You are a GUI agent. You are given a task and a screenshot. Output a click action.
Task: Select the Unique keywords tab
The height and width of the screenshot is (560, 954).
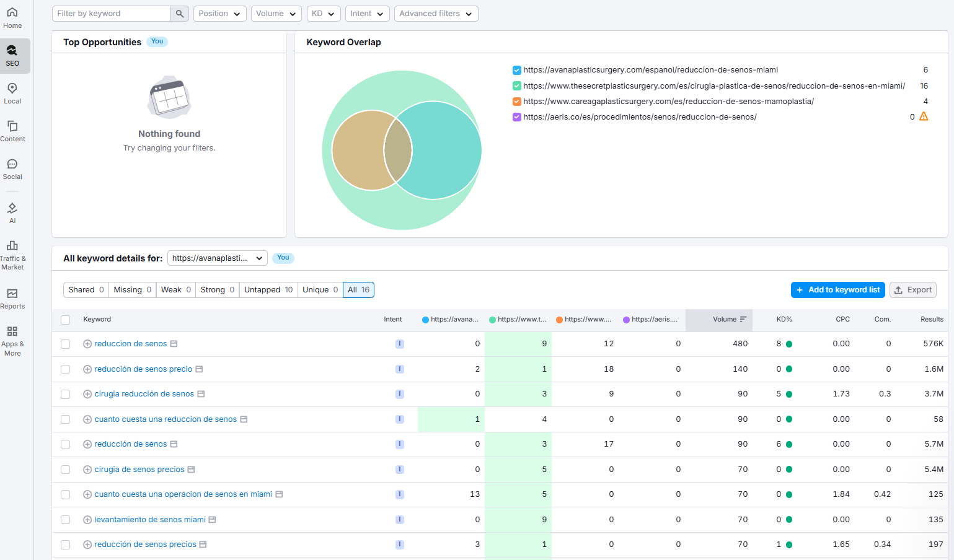pos(320,290)
